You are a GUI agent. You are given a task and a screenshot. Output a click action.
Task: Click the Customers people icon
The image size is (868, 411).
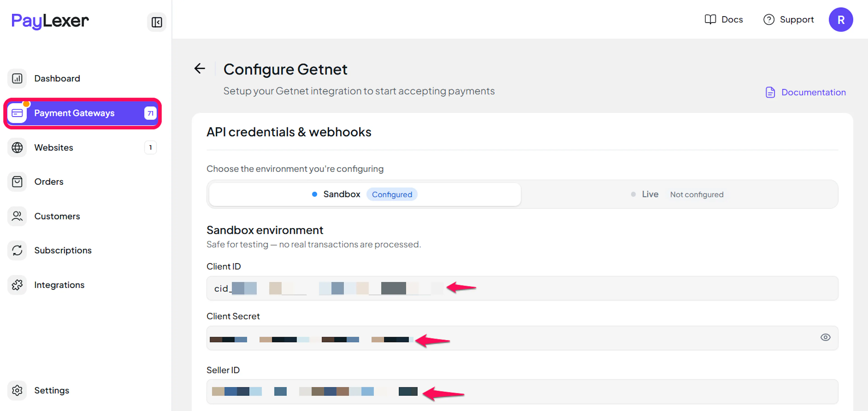[x=17, y=216]
